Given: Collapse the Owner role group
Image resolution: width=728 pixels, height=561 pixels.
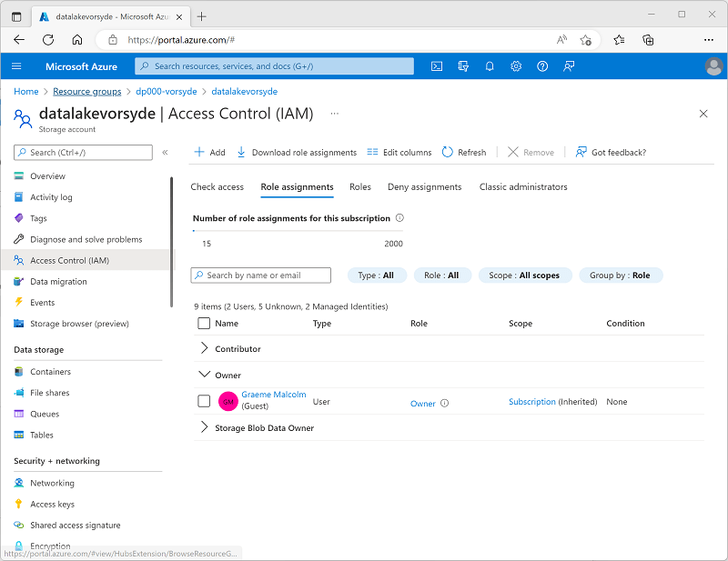Looking at the screenshot, I should click(204, 375).
